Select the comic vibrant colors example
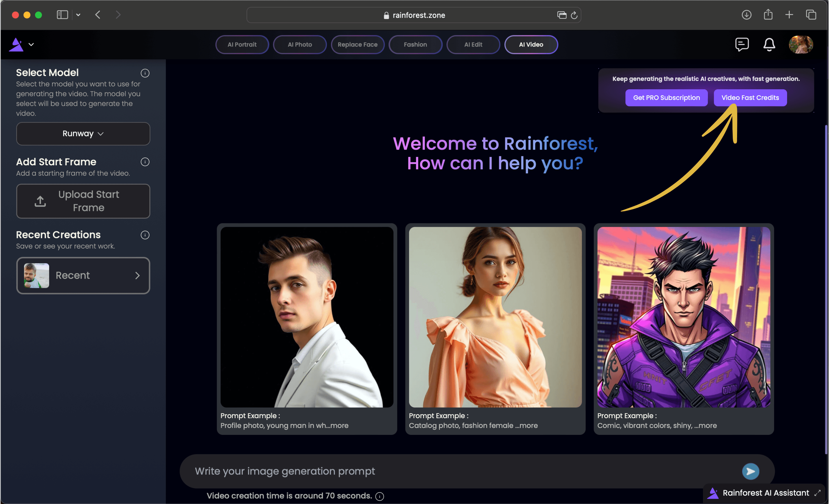Screen dimensions: 829x504 [684, 317]
